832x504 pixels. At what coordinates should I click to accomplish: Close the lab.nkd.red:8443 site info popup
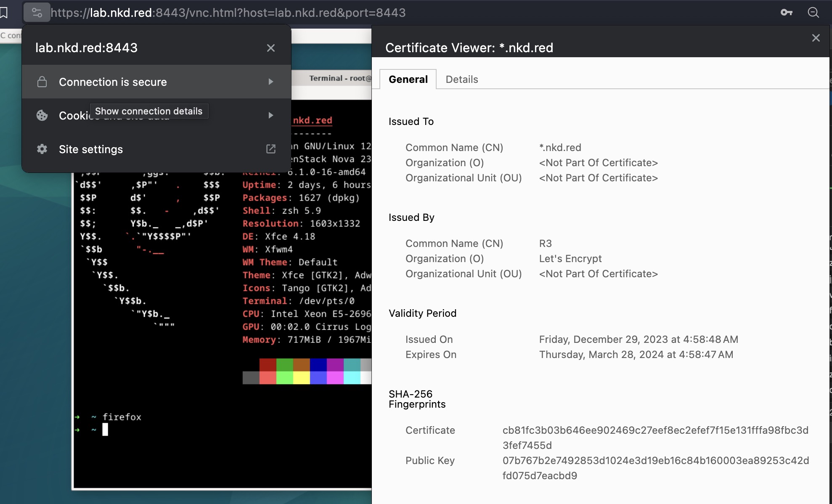tap(271, 48)
